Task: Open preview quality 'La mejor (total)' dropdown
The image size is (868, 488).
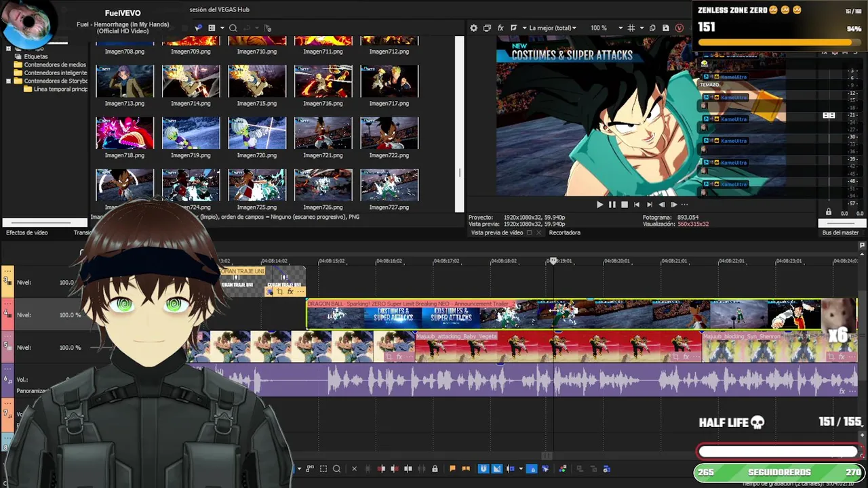Action: [x=552, y=28]
